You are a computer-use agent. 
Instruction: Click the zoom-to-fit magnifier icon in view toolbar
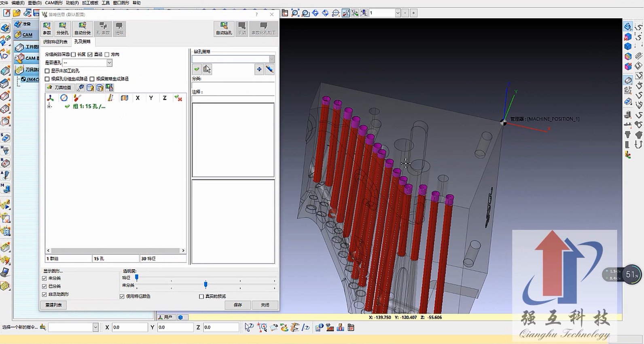click(x=295, y=13)
